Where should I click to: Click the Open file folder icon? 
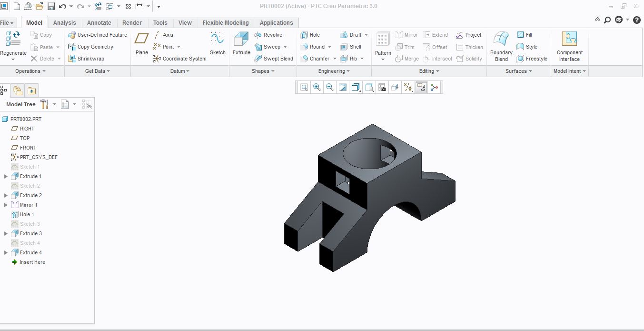pyautogui.click(x=40, y=6)
